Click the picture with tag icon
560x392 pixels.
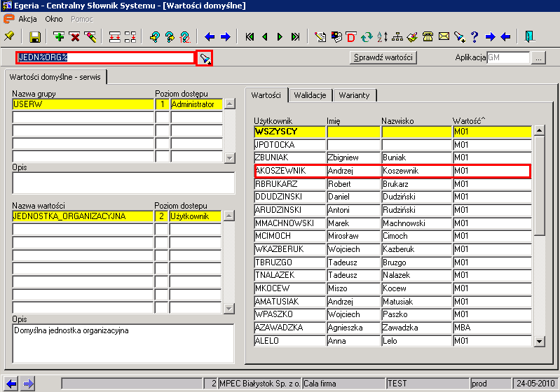point(336,36)
